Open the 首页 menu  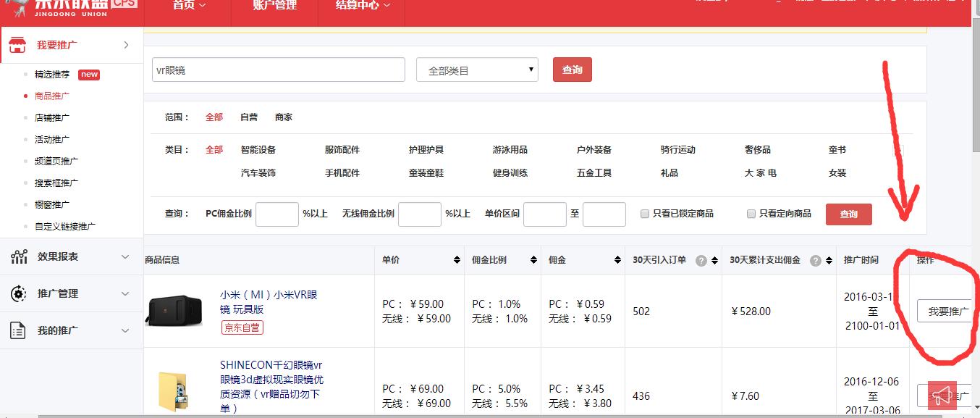187,4
